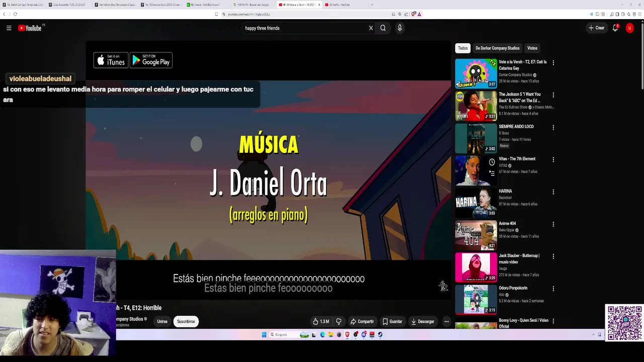
Task: Click the Crear button
Action: click(x=597, y=28)
